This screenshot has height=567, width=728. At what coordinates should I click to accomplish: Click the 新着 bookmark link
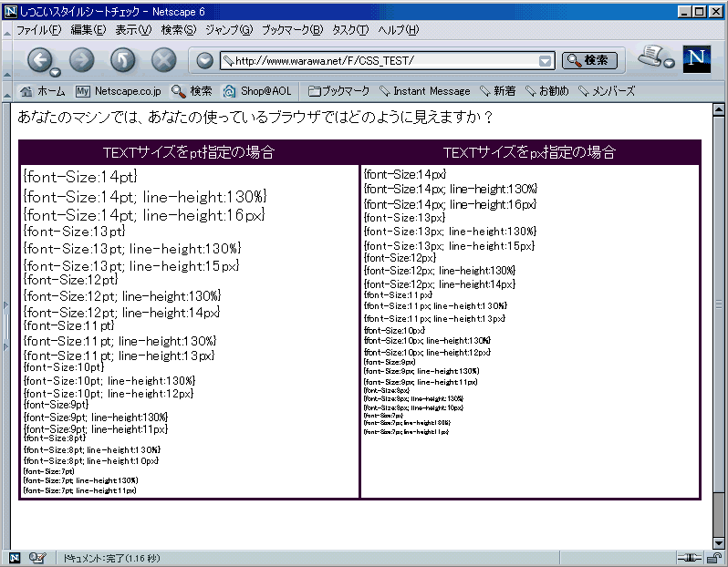click(497, 91)
